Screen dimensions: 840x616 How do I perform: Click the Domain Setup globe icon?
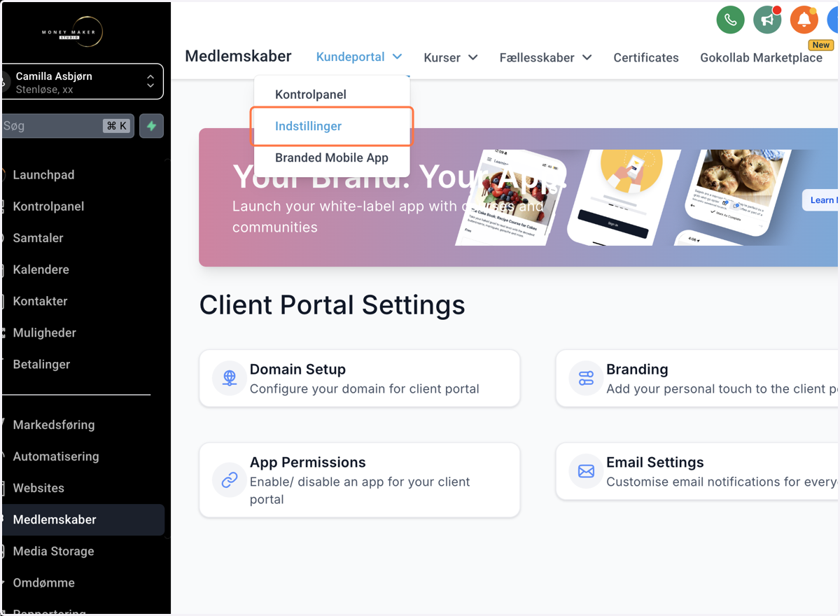click(x=230, y=379)
